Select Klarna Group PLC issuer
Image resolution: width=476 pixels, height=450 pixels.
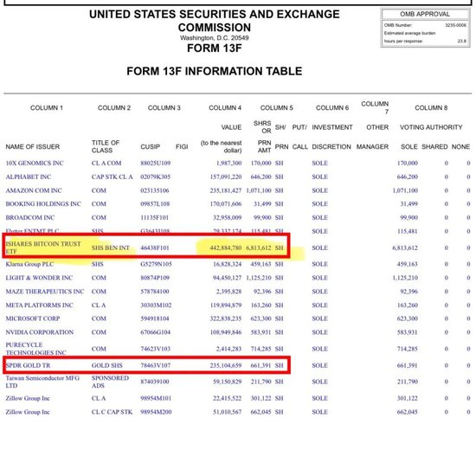29,264
